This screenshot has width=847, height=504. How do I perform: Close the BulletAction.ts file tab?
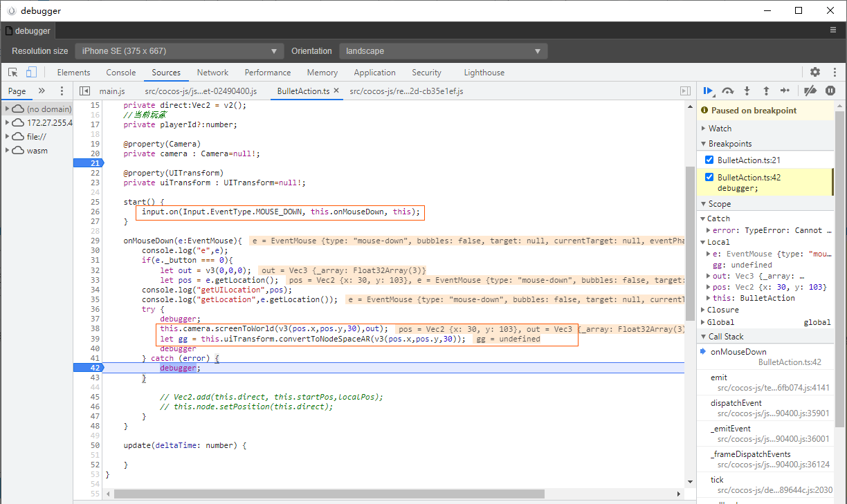click(x=336, y=91)
